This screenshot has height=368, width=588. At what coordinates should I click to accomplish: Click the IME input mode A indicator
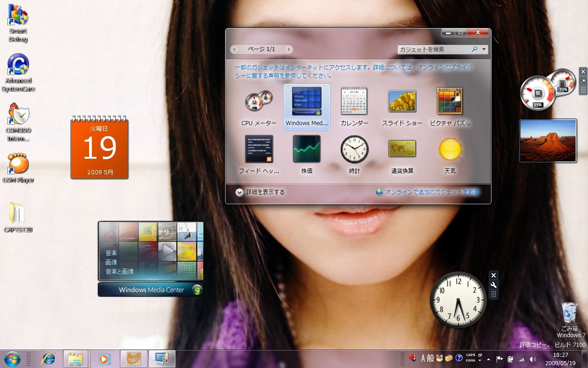click(423, 358)
